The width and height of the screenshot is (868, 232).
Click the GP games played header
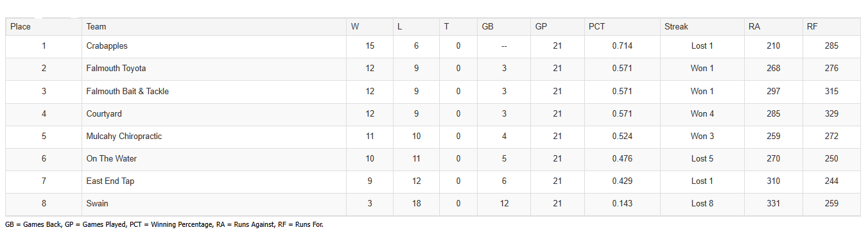pyautogui.click(x=541, y=27)
